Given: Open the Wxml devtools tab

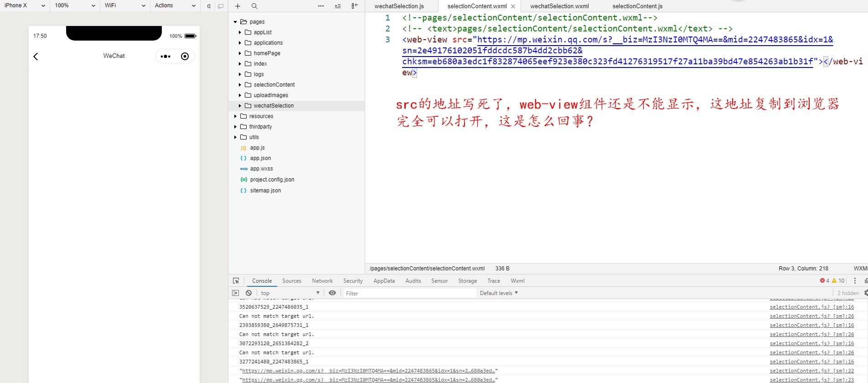Looking at the screenshot, I should pyautogui.click(x=517, y=281).
